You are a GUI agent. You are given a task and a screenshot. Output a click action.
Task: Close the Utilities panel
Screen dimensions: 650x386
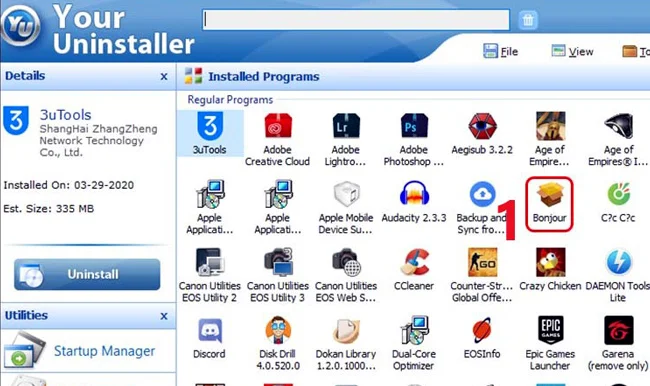coord(164,316)
